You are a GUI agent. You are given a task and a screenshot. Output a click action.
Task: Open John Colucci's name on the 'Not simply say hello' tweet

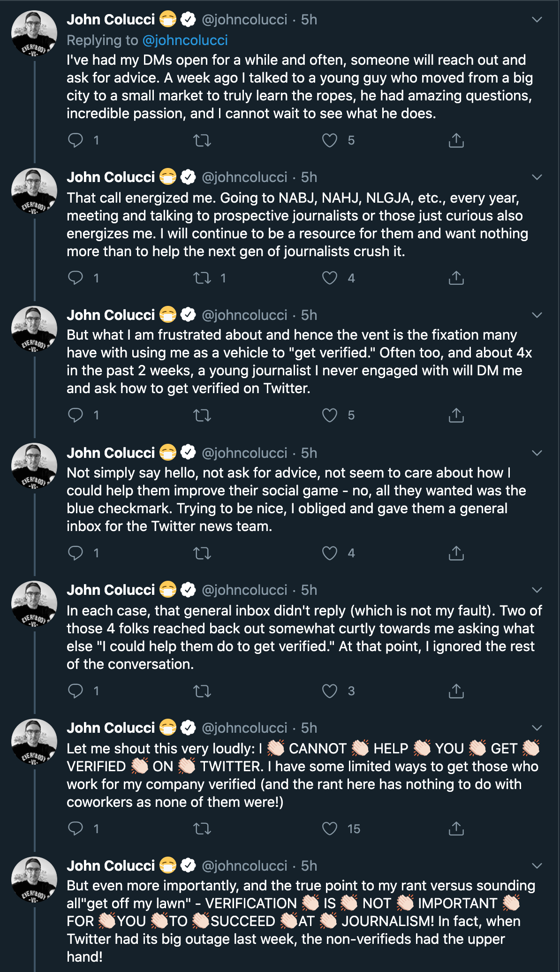coord(111,453)
